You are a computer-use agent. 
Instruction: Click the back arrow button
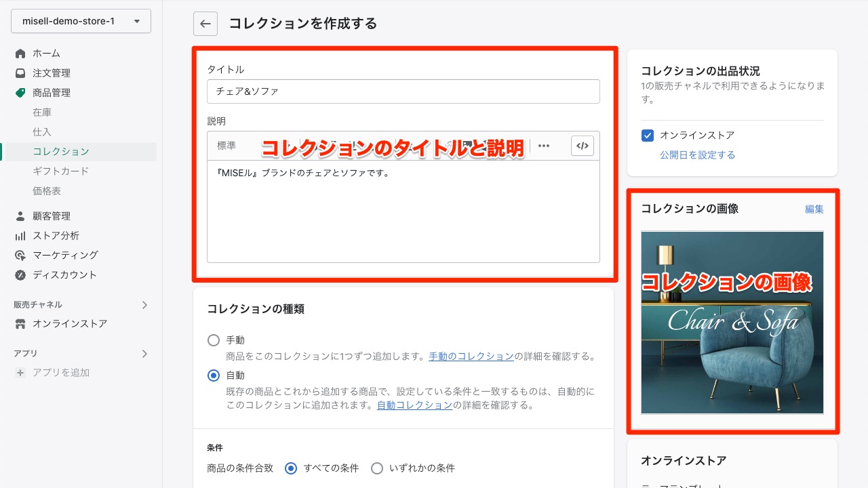pos(205,23)
